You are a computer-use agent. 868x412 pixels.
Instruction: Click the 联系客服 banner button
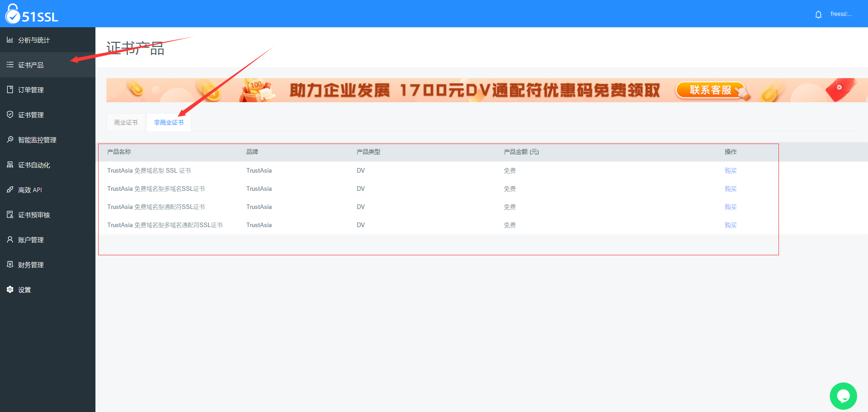click(x=710, y=90)
